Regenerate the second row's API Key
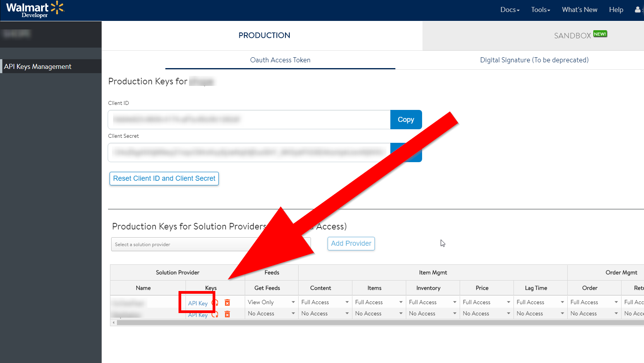Viewport: 644px width, 363px height. tap(215, 315)
